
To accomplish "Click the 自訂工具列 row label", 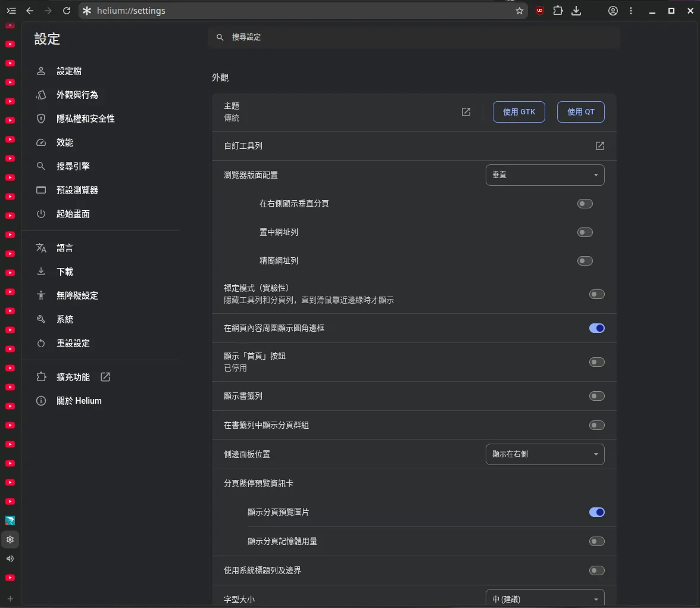I will click(x=243, y=146).
